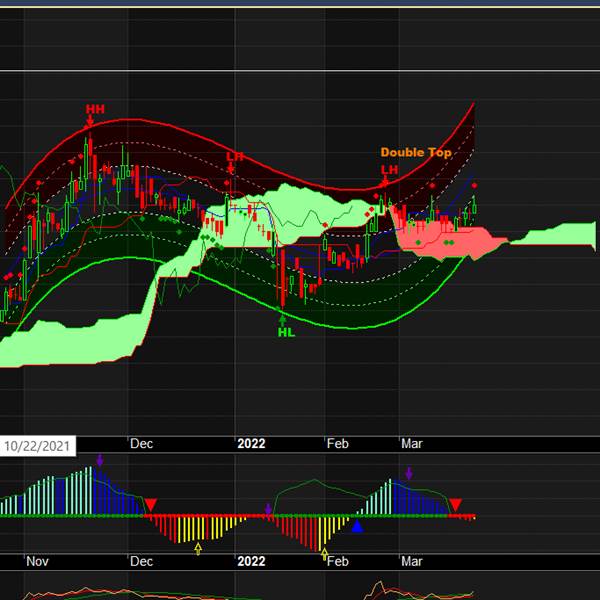This screenshot has width=600, height=600.
Task: Click the 2022 label on the price chart axis
Action: click(251, 443)
